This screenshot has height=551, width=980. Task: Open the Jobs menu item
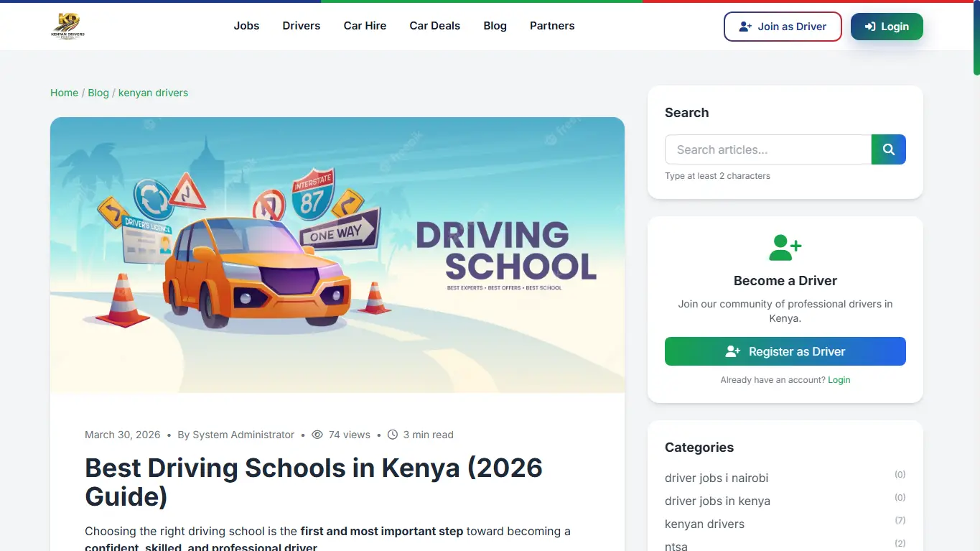tap(246, 26)
